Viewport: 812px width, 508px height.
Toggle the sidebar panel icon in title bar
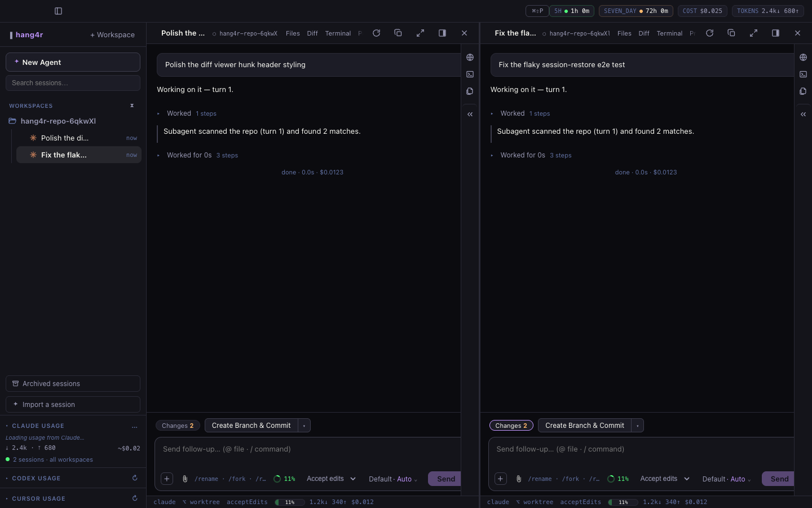(58, 11)
